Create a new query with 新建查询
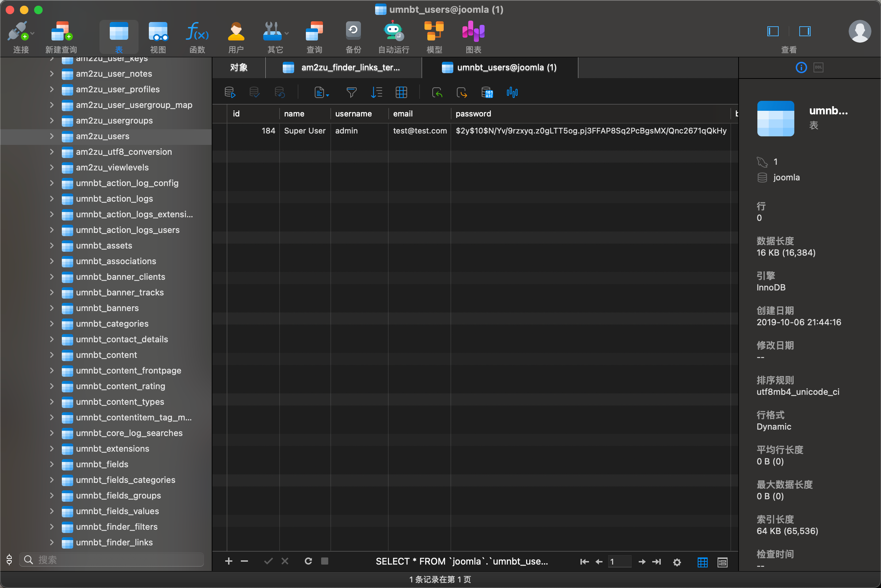Image resolution: width=881 pixels, height=588 pixels. click(x=61, y=37)
